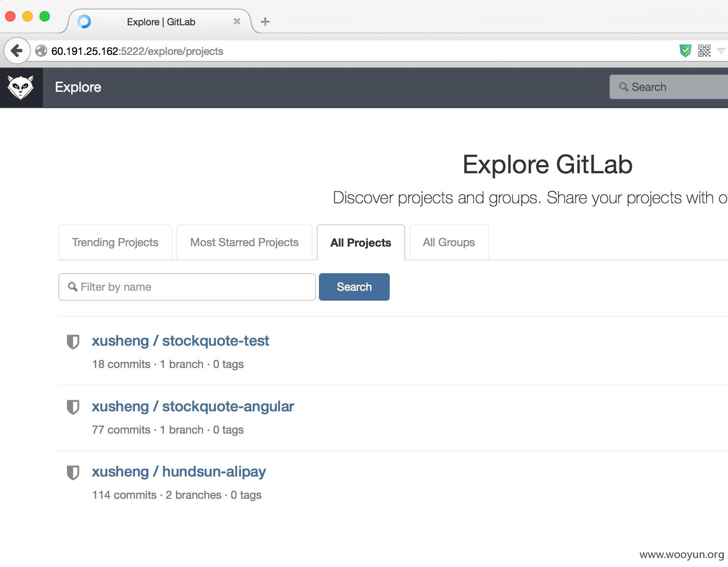The width and height of the screenshot is (728, 567).
Task: Click the GitLab fox logo
Action: pos(21,87)
